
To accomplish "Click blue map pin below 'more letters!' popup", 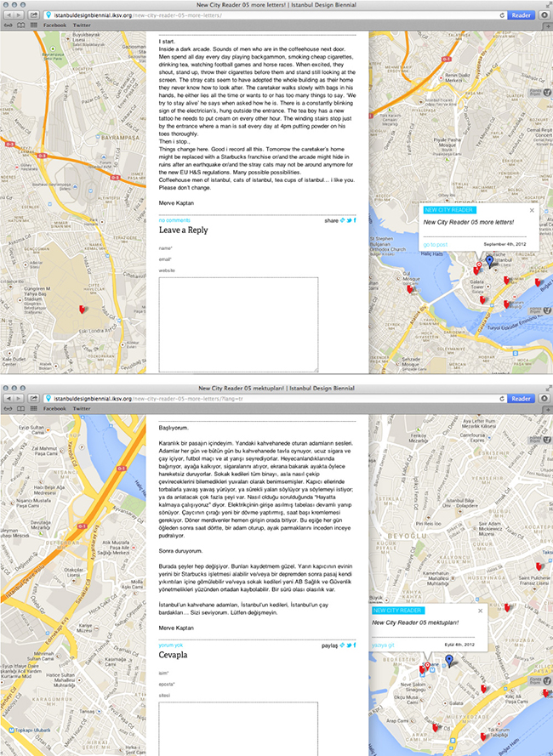I will coord(489,262).
